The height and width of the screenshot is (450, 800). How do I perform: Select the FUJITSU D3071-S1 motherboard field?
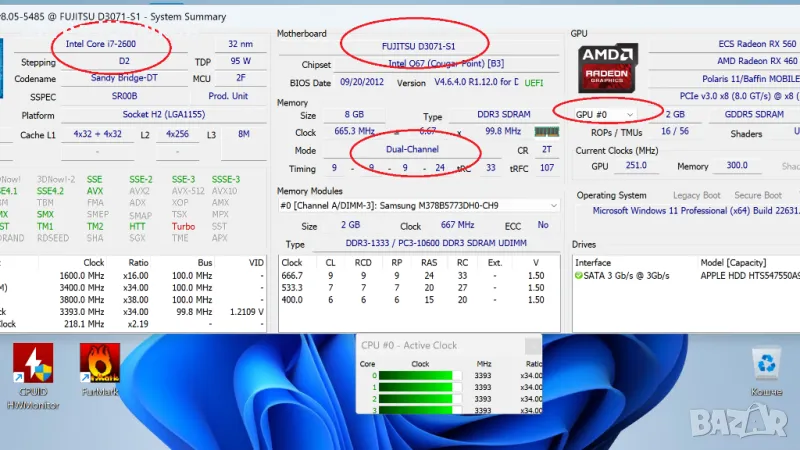coord(417,46)
